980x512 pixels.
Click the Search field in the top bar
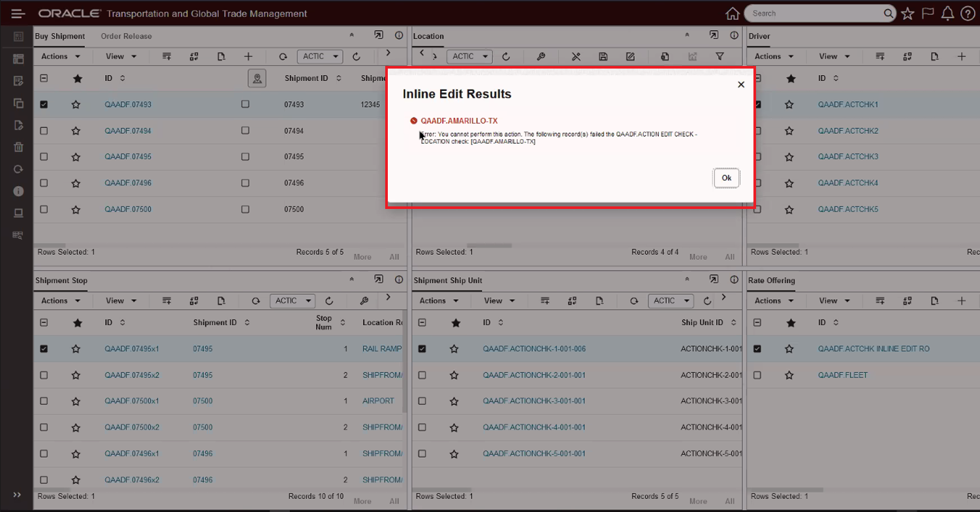(x=816, y=12)
